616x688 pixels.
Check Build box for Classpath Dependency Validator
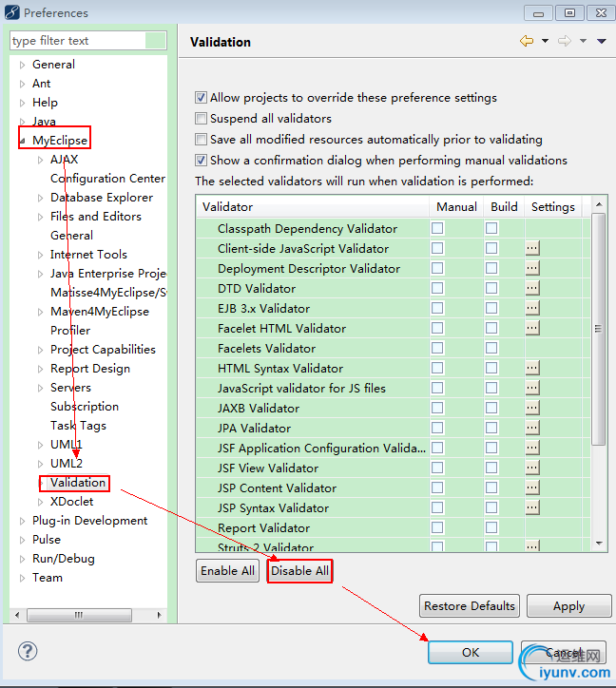(491, 228)
